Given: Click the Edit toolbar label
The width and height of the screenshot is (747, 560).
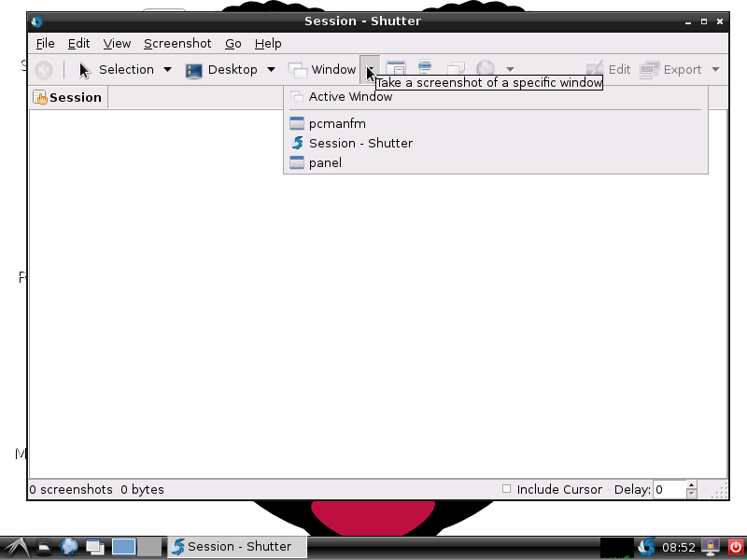Looking at the screenshot, I should coord(619,69).
